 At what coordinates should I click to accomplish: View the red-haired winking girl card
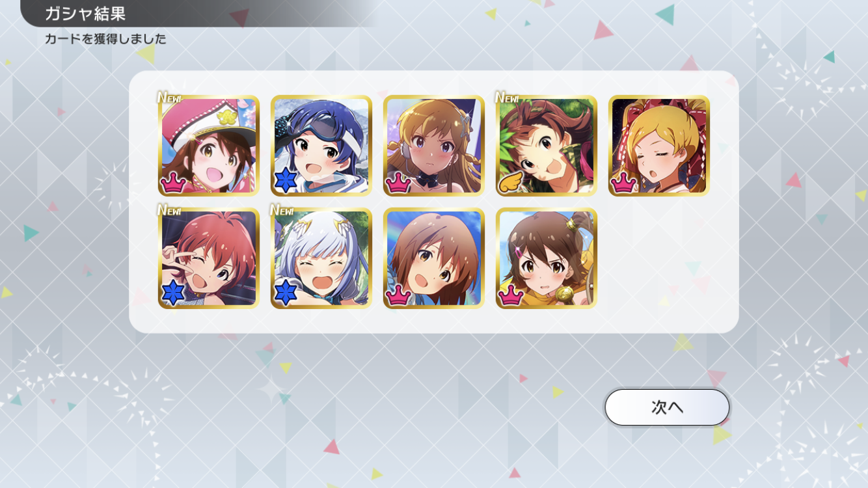tap(208, 258)
